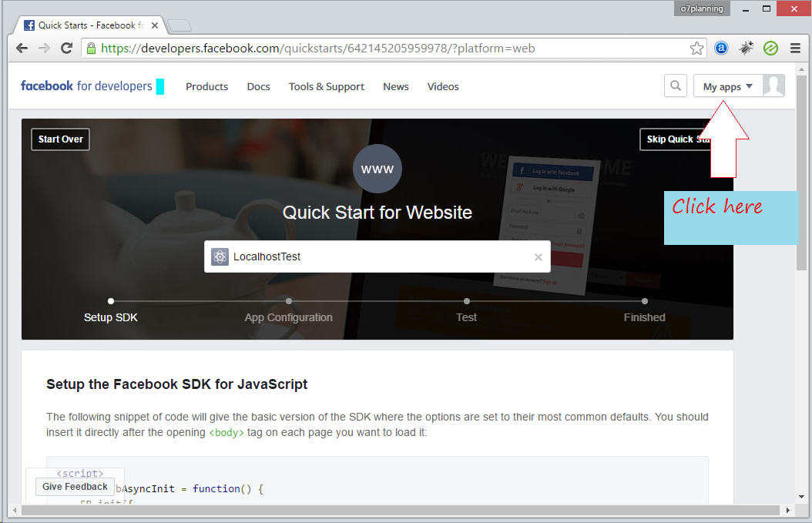Click the address bar URL field

[394, 49]
